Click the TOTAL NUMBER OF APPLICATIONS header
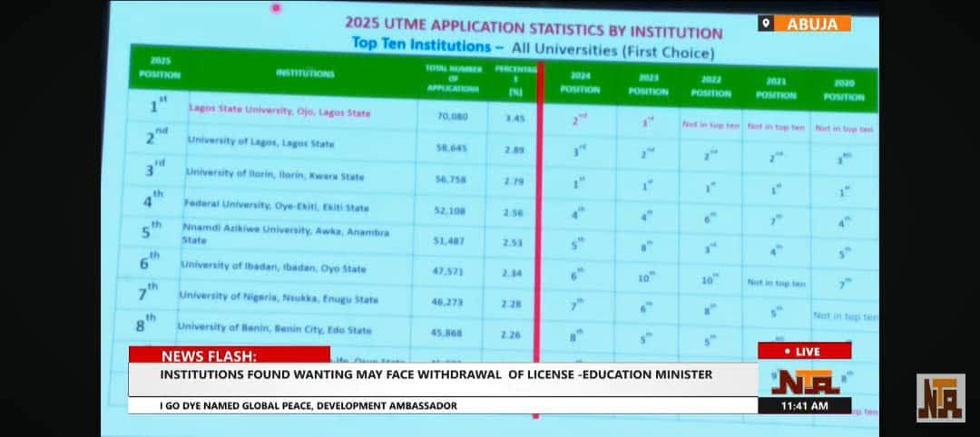This screenshot has height=437, width=980. coord(452,79)
